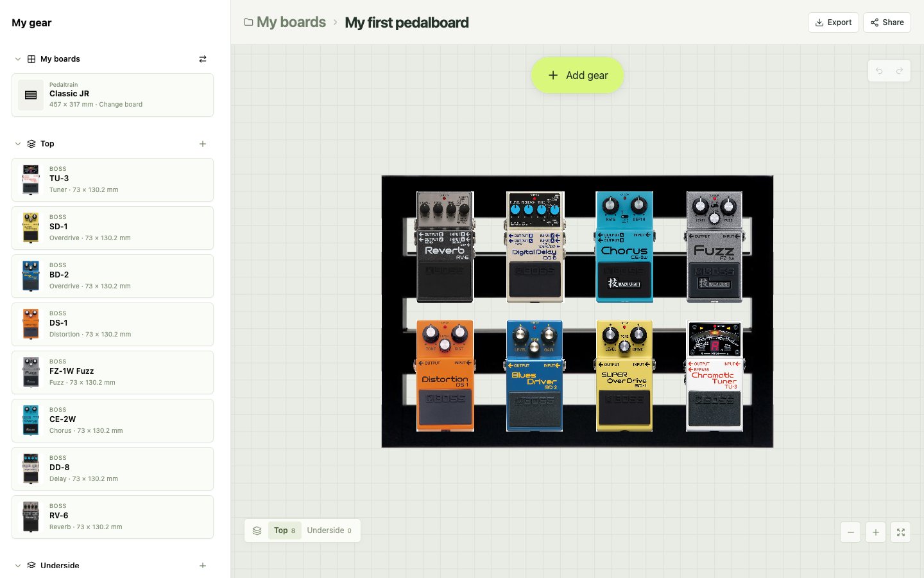Click the TU-3 name in gear list
The width and height of the screenshot is (924, 578).
tap(59, 179)
